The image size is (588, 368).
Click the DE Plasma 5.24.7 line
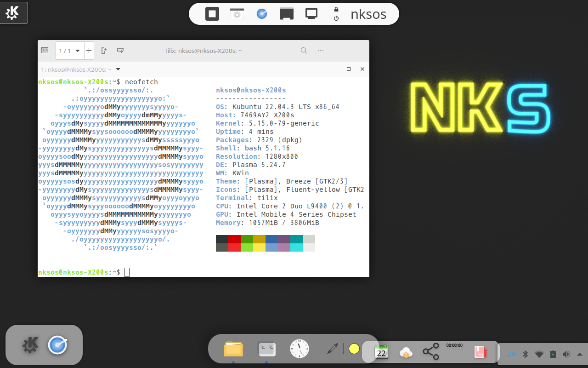[251, 165]
